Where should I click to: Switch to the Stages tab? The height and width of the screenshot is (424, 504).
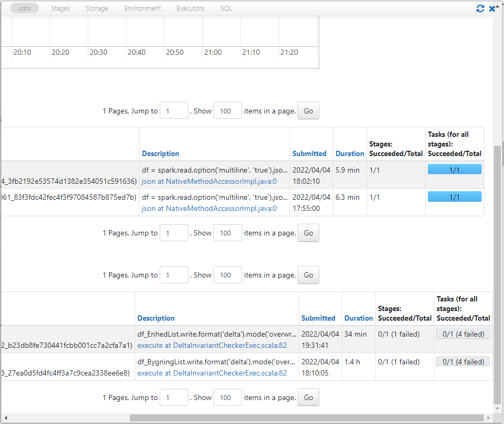[60, 9]
